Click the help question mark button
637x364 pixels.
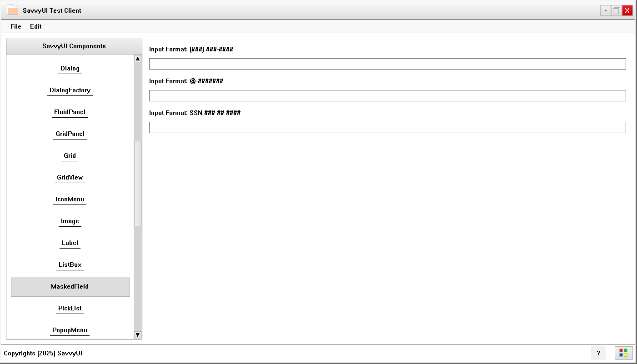[598, 353]
